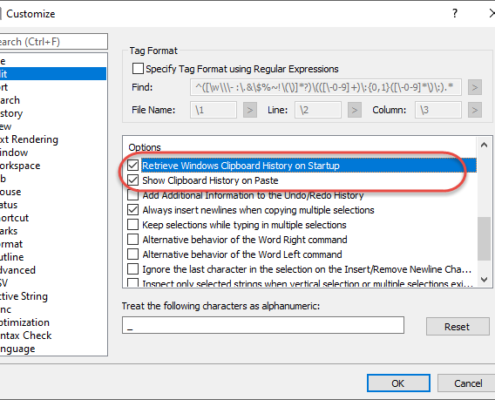Viewport: 495px width, 400px height.
Task: Select the Advanced category
Action: pos(18,270)
